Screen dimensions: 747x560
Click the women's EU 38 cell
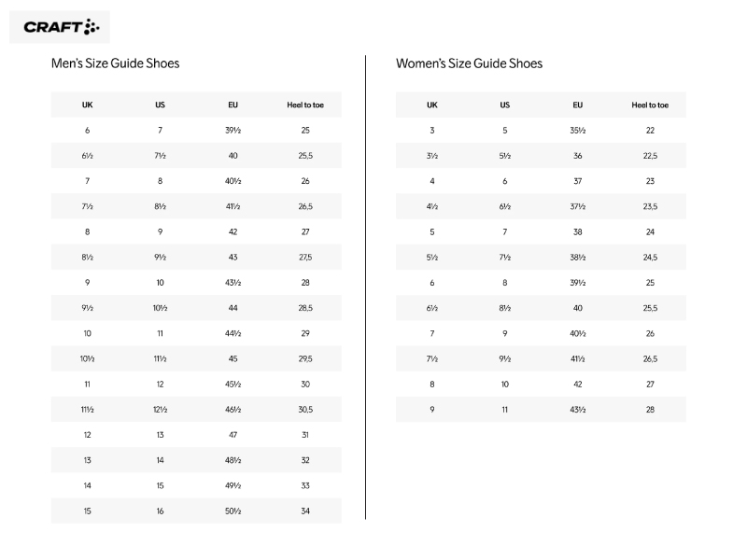coord(578,231)
